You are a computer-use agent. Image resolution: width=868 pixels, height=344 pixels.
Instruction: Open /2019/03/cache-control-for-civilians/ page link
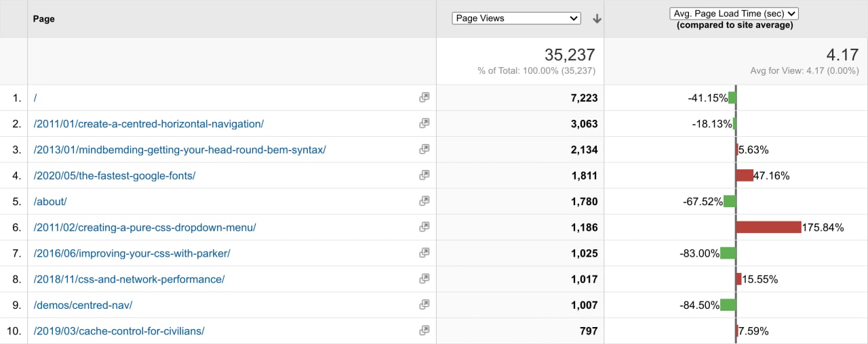[x=119, y=331]
